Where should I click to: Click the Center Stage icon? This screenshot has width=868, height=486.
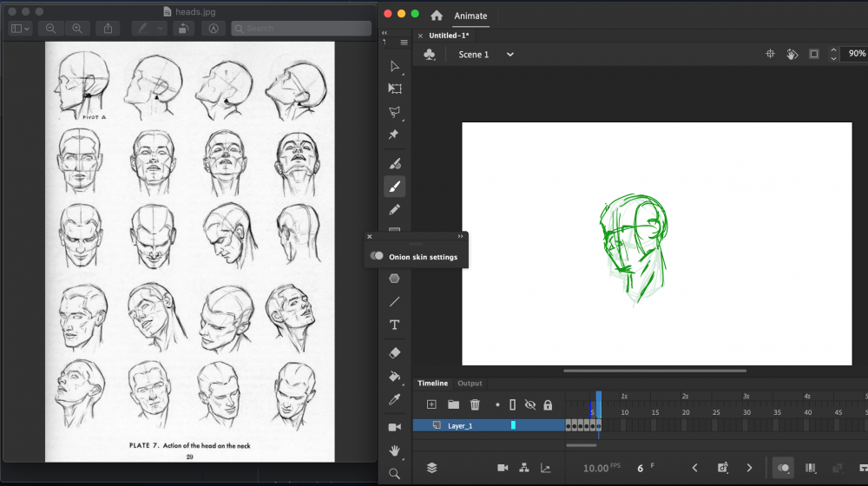click(x=770, y=54)
